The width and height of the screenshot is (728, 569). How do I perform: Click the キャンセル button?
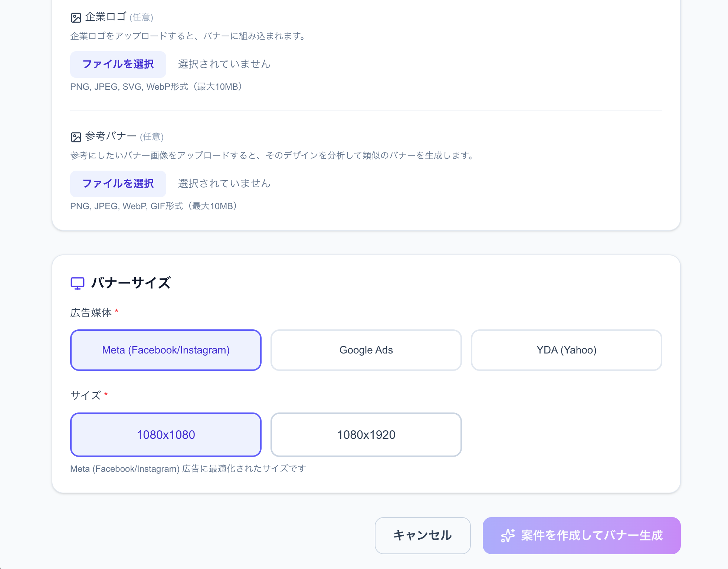(423, 536)
